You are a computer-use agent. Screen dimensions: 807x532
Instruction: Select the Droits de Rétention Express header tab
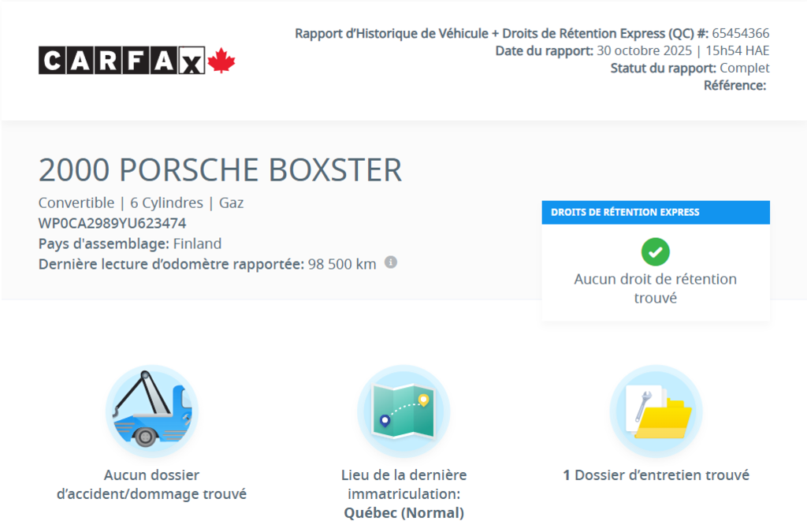[x=656, y=212]
